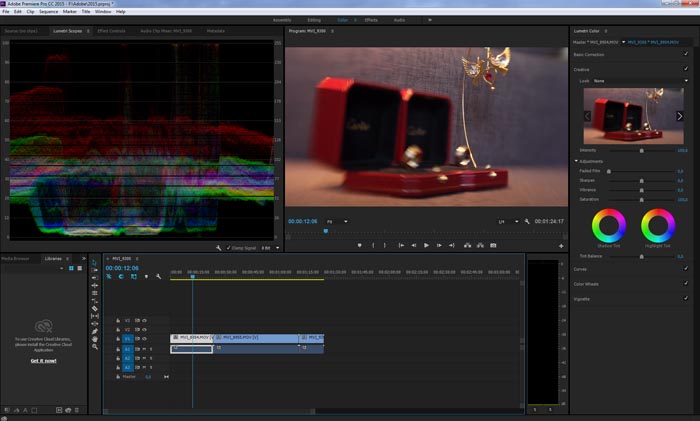This screenshot has width=700, height=421.
Task: Select the Hand tool
Action: tap(95, 339)
